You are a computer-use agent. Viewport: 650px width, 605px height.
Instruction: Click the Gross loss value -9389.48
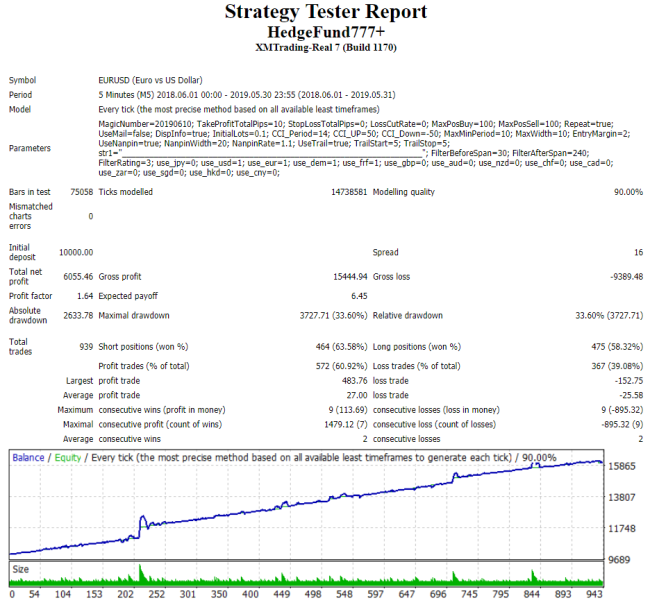[626, 277]
